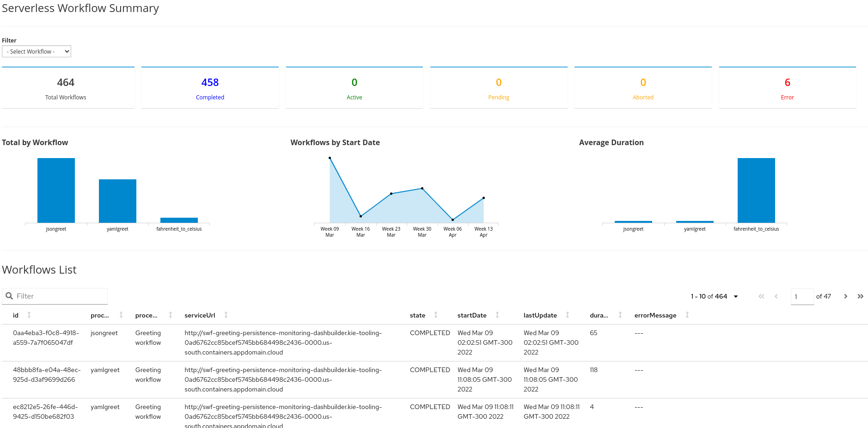This screenshot has width=868, height=428.
Task: Click start date Wed Mar 09 11:08:05
Action: point(484,379)
